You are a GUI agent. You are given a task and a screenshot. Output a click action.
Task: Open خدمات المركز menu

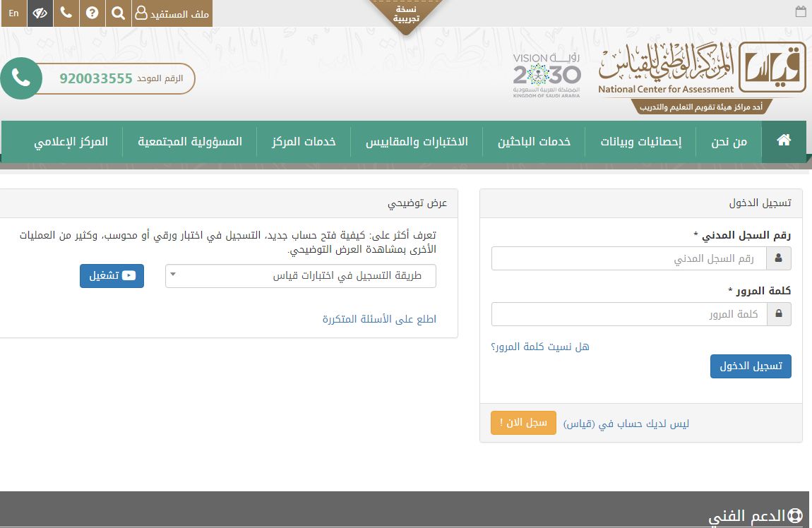(x=304, y=141)
